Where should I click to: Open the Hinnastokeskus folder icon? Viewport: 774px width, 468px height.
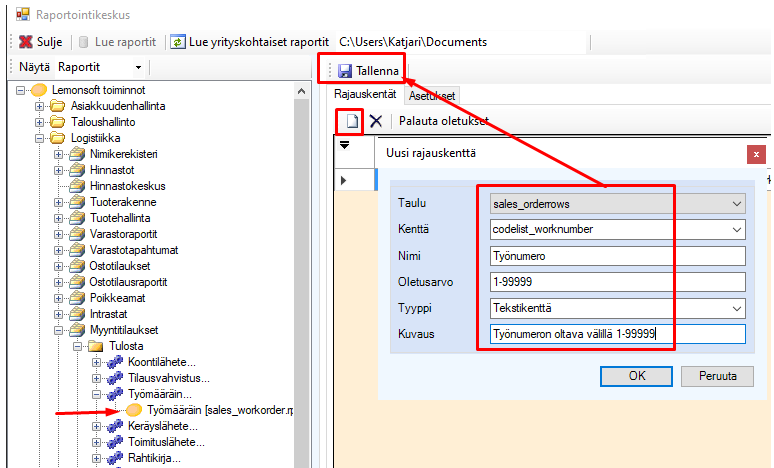point(77,186)
